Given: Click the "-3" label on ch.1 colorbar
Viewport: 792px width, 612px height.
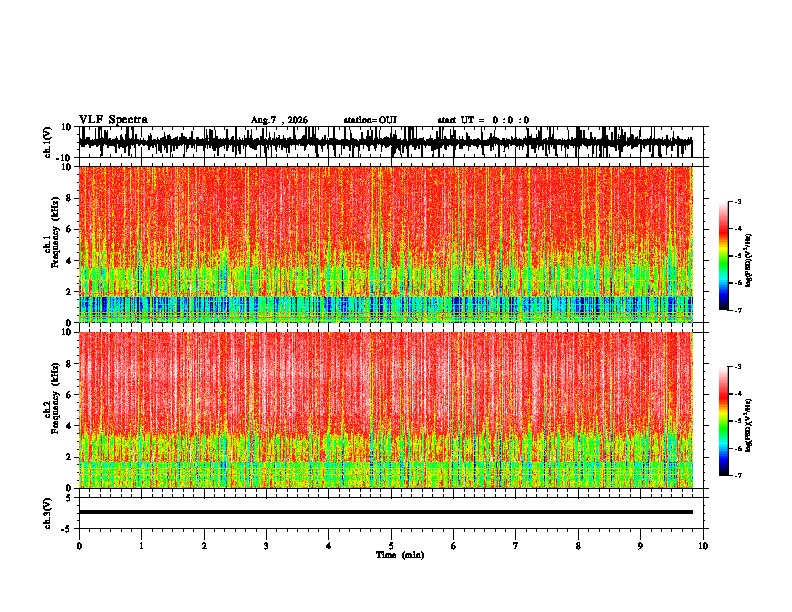Looking at the screenshot, I should [x=738, y=201].
